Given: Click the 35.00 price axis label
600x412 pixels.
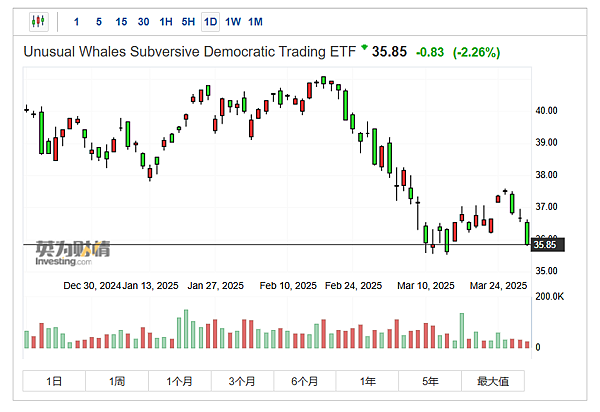Looking at the screenshot, I should [546, 271].
